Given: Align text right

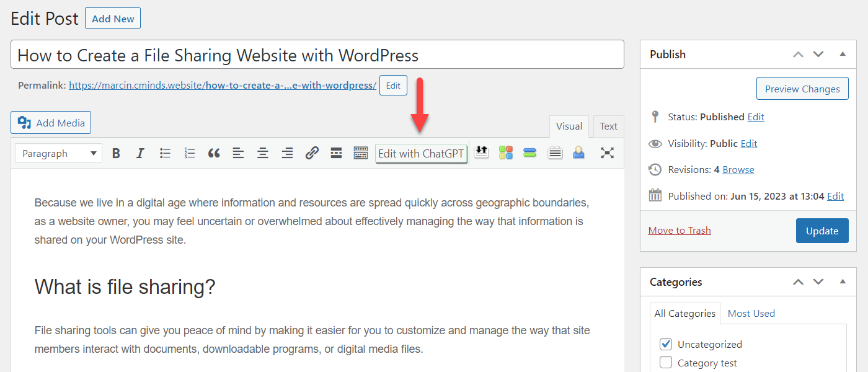Looking at the screenshot, I should (287, 153).
